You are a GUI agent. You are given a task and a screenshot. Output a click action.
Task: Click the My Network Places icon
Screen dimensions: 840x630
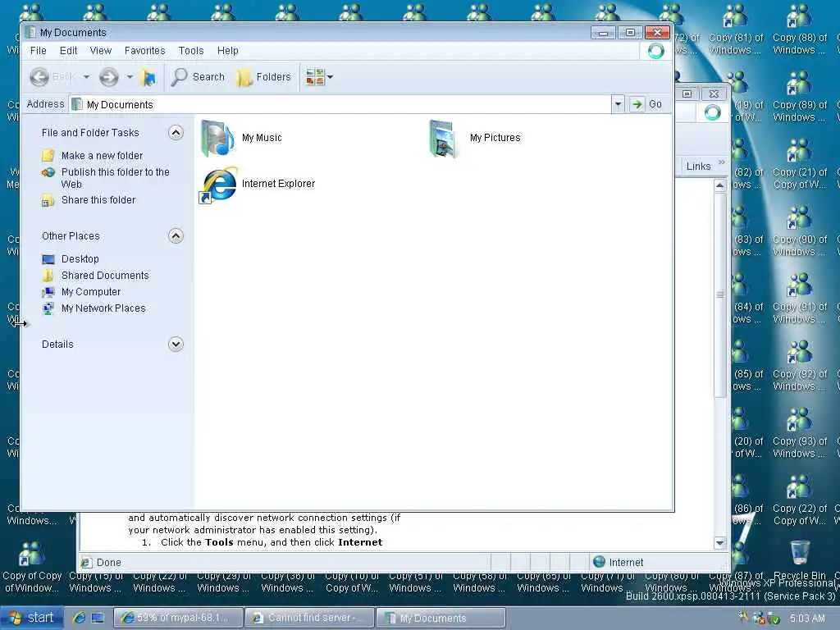point(48,308)
